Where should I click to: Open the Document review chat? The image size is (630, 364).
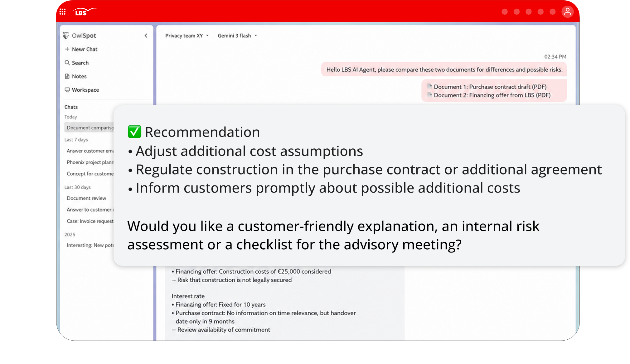coord(86,198)
